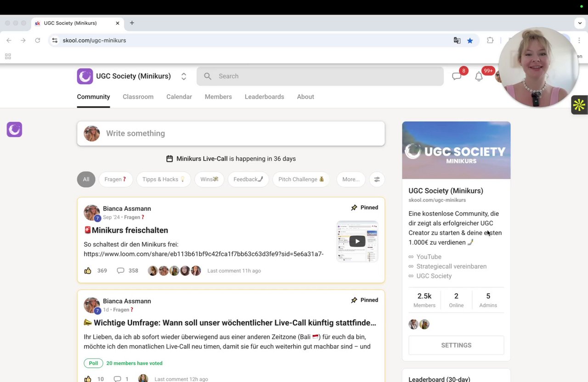Open the browser tab list chevron

(580, 23)
